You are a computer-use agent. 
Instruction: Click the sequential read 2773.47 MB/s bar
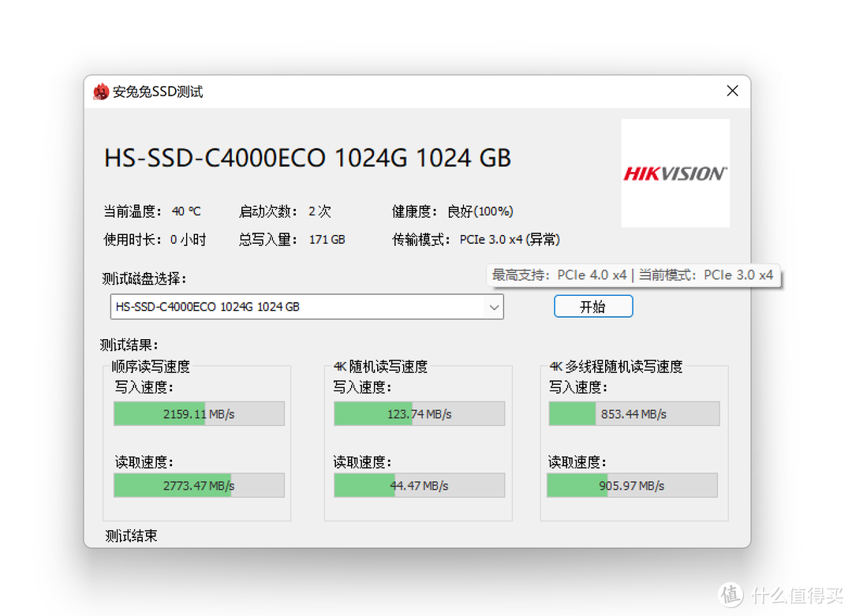(199, 486)
